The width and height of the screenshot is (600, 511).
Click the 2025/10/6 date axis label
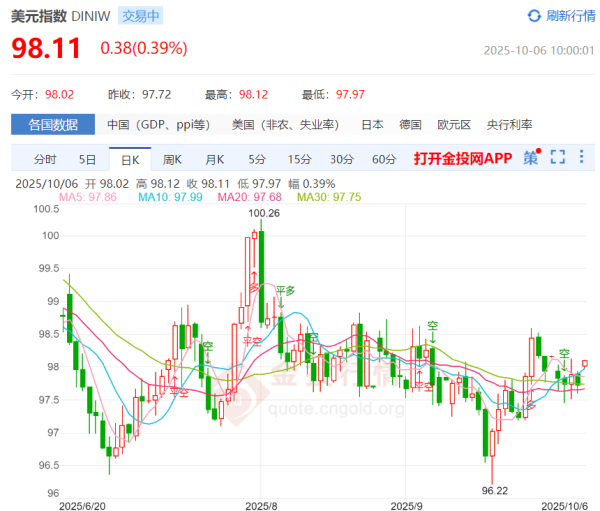[x=564, y=506]
